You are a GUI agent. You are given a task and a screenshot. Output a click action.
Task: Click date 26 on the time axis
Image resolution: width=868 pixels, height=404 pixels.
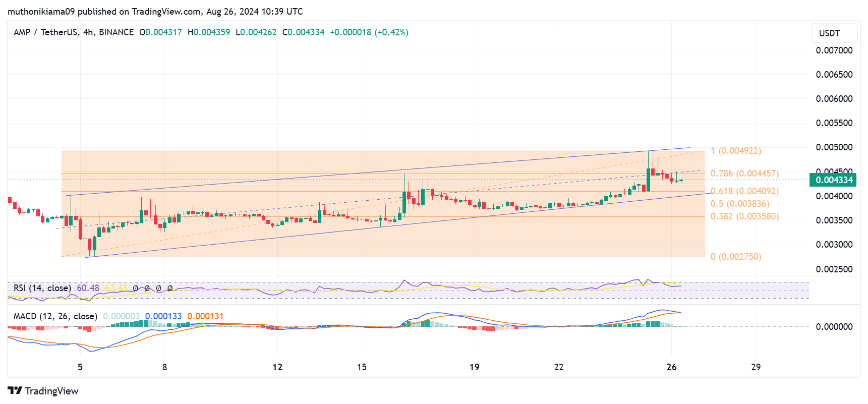click(671, 367)
